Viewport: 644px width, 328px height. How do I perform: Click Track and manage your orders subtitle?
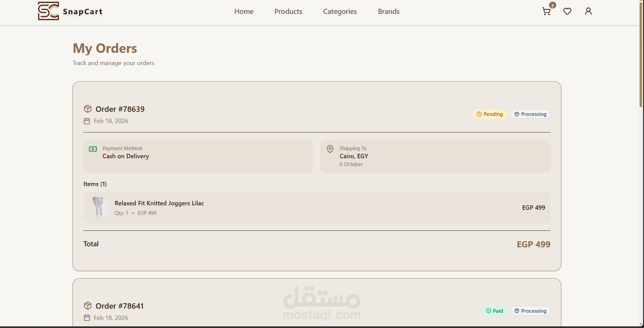(x=113, y=63)
